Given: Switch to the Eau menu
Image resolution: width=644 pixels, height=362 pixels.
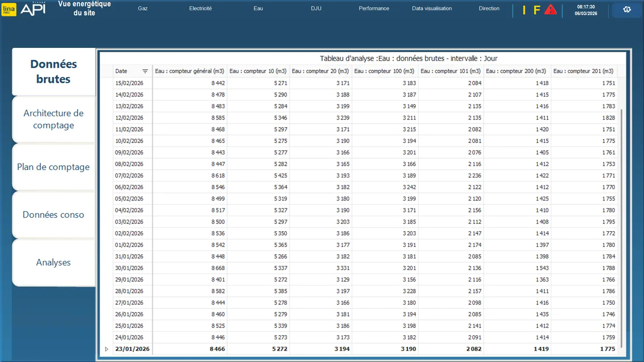Looking at the screenshot, I should click(x=258, y=8).
